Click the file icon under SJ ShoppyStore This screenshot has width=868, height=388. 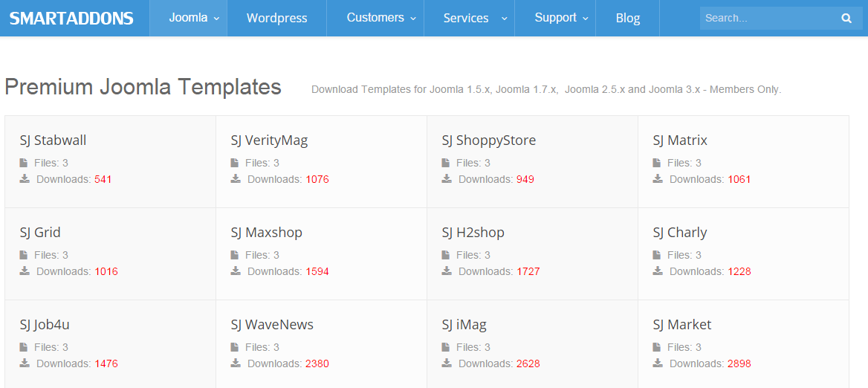445,163
